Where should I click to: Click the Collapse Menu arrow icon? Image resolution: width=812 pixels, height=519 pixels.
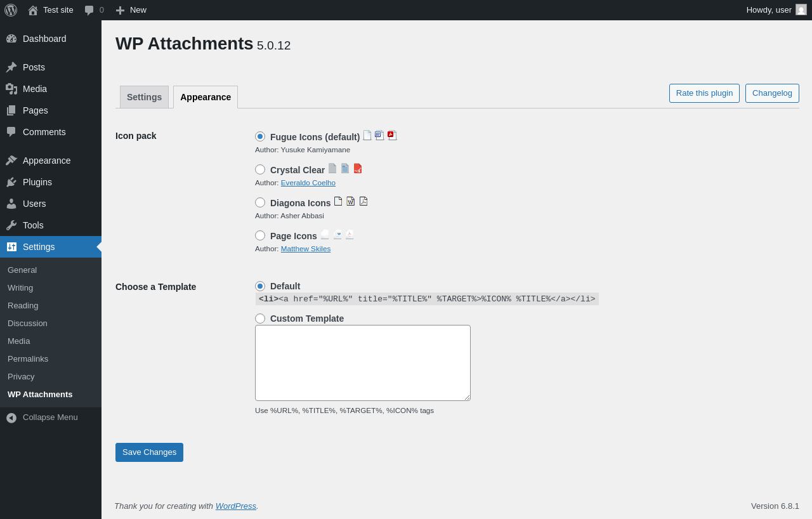(11, 417)
